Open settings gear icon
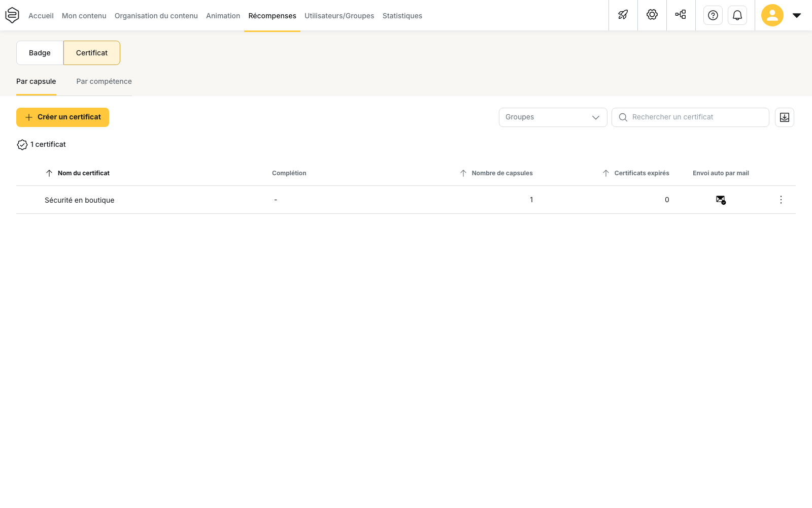The height and width of the screenshot is (508, 812). pos(652,15)
